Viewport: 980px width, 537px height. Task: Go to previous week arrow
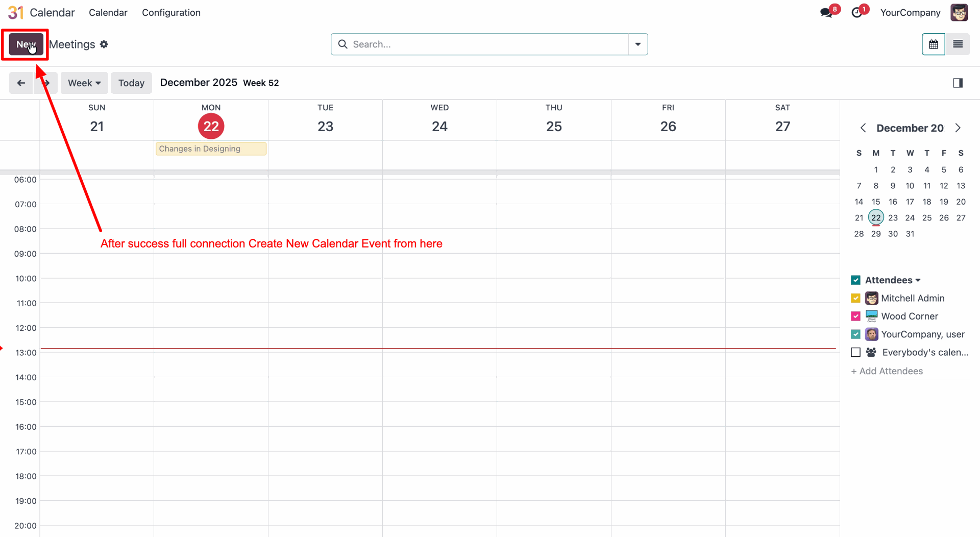point(21,83)
